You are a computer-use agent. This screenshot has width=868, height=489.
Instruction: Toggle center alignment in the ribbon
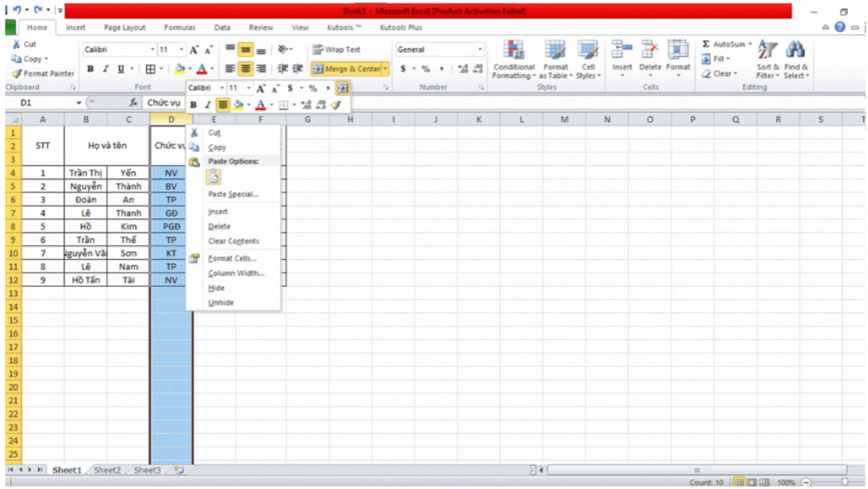[246, 69]
